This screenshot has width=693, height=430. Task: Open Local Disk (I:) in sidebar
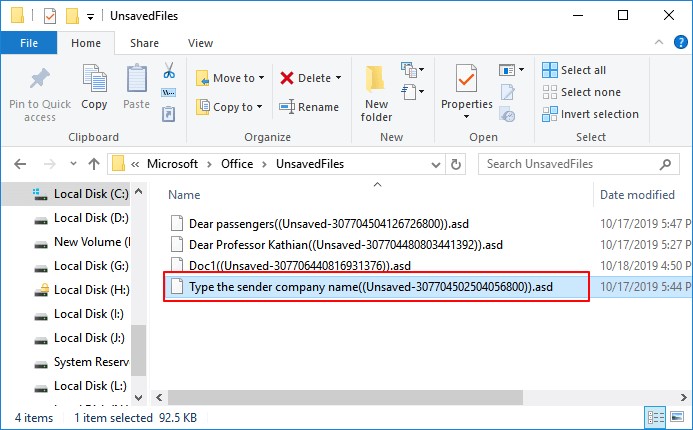click(x=80, y=314)
